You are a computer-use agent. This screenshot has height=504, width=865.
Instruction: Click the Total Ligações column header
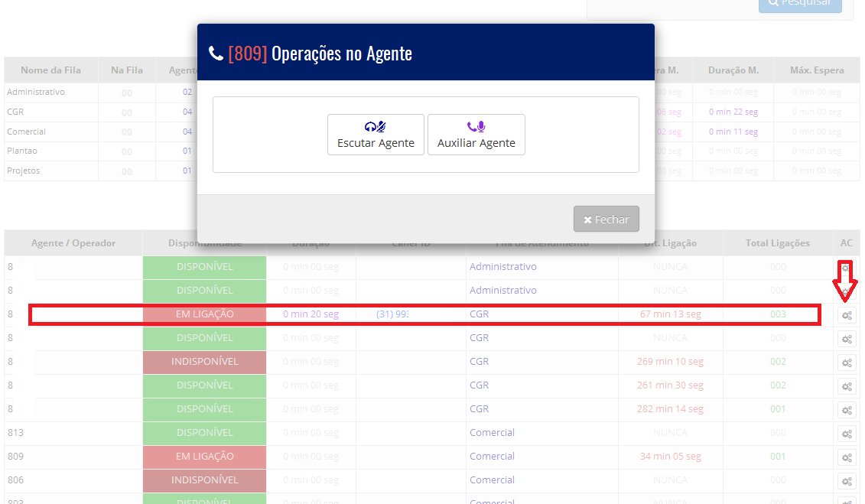click(x=777, y=243)
